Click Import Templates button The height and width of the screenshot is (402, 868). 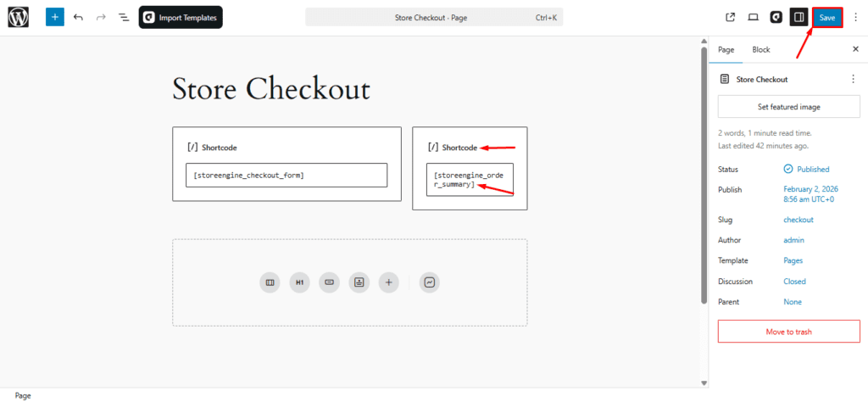pyautogui.click(x=181, y=18)
